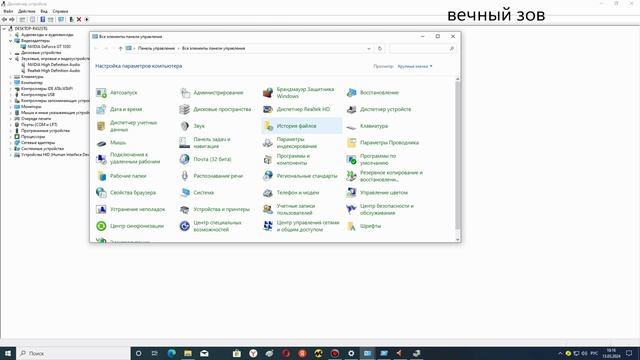Open Рабочие папки item
This screenshot has height=360, width=640.
(121, 176)
